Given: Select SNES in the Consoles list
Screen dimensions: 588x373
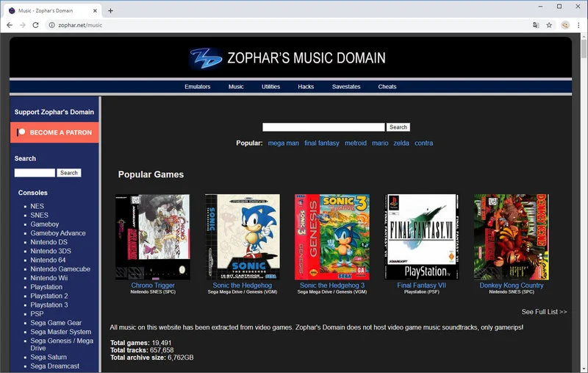Looking at the screenshot, I should [x=40, y=215].
